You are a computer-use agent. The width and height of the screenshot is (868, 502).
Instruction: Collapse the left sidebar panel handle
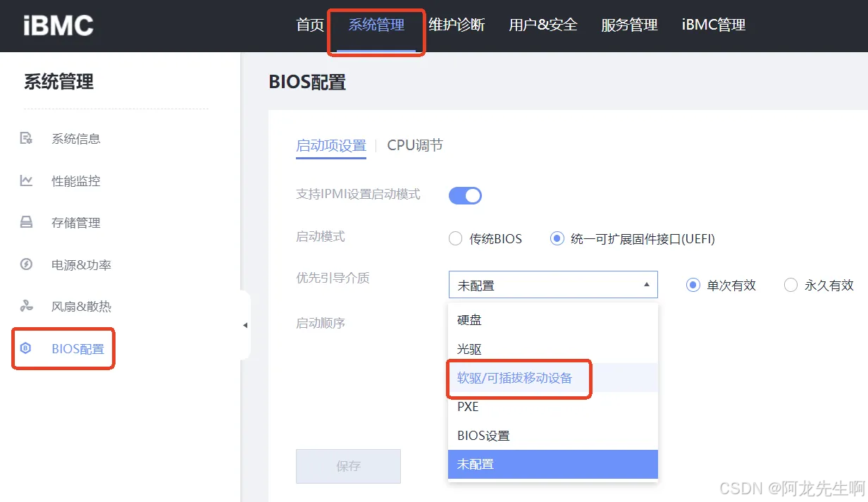coord(245,325)
